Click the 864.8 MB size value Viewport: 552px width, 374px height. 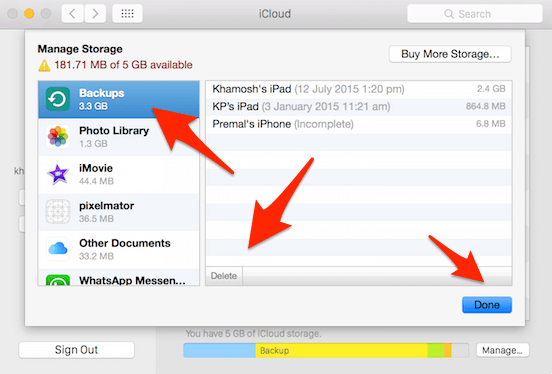(485, 106)
